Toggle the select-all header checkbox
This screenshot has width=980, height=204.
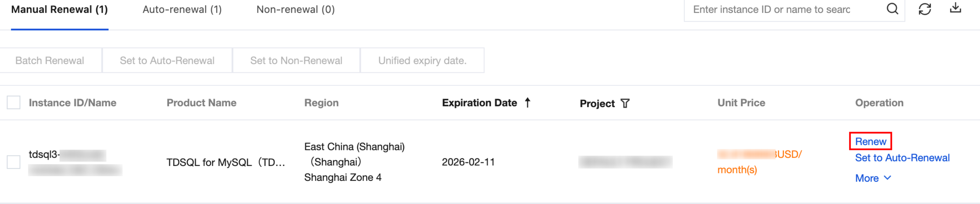pos(14,103)
